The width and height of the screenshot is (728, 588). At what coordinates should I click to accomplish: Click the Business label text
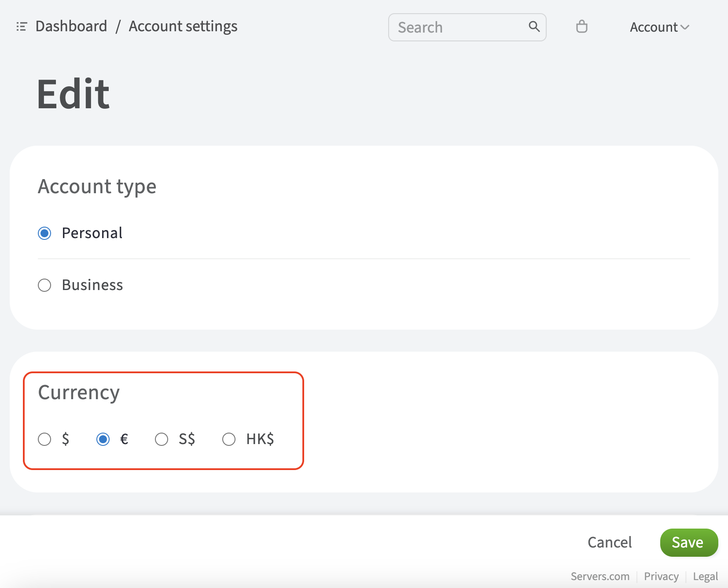(92, 285)
